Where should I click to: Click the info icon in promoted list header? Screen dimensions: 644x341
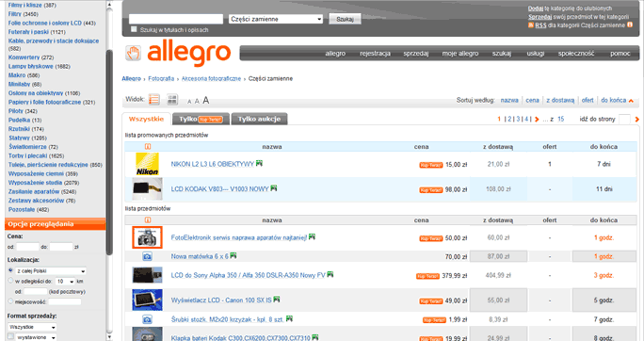148,147
